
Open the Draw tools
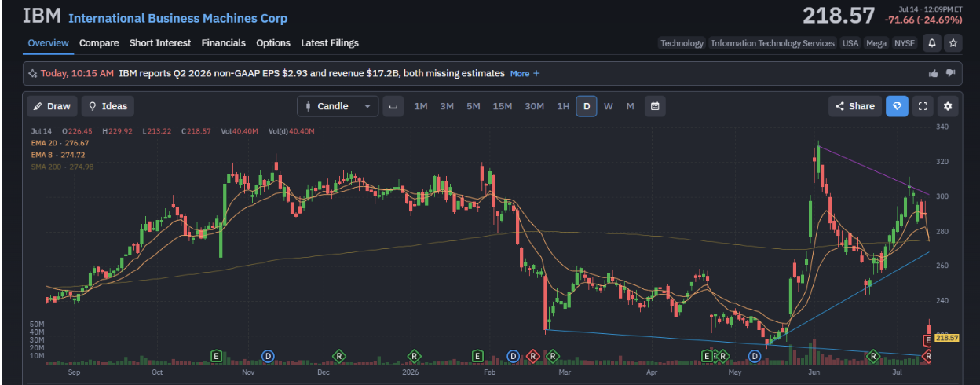point(51,106)
